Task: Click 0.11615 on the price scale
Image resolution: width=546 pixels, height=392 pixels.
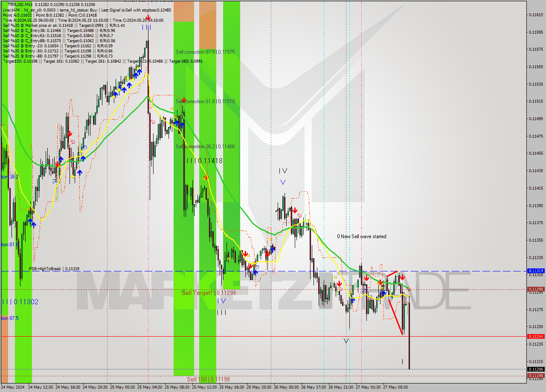Action: tap(536, 15)
